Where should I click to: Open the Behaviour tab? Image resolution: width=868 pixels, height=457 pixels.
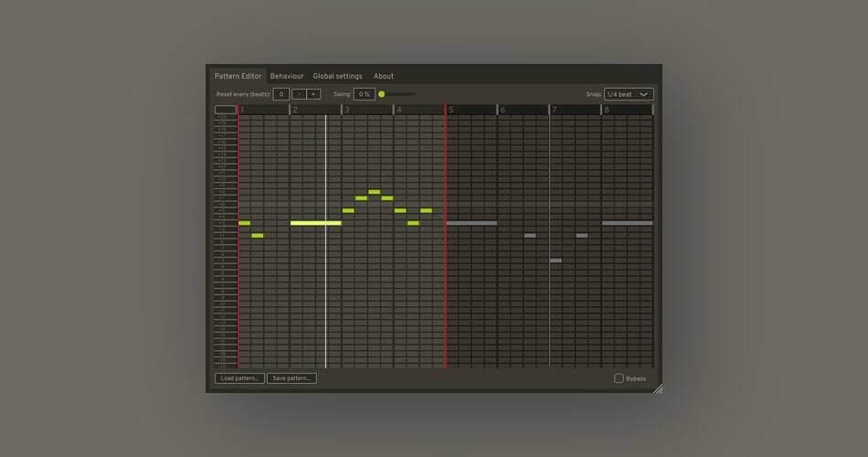point(287,76)
